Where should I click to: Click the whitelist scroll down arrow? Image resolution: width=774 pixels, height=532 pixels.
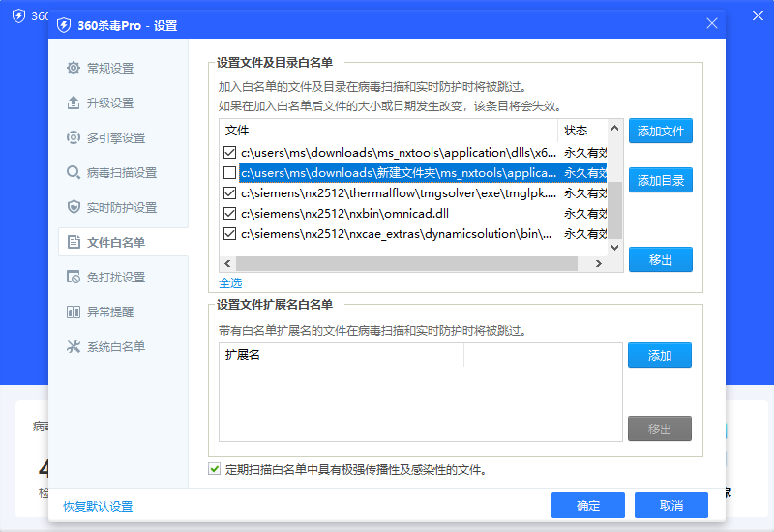(614, 248)
